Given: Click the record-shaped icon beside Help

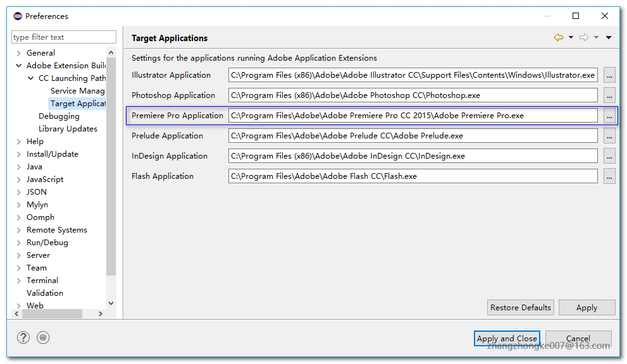Looking at the screenshot, I should point(43,337).
